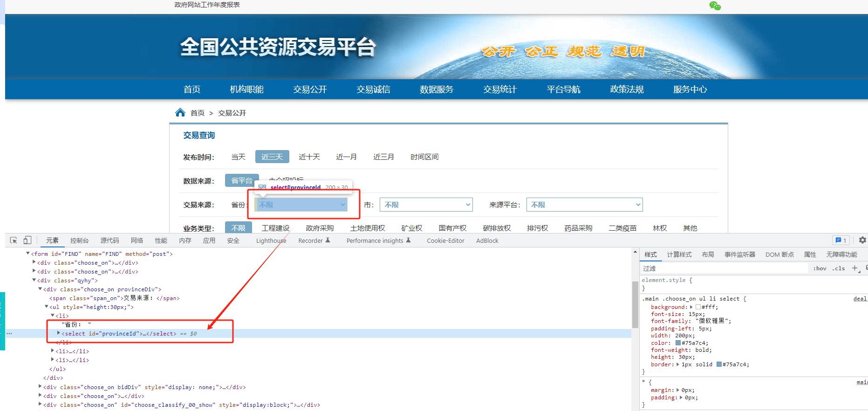Screen dimensions: 868x411
Task: Open the 无障碍功能 tab
Action: tap(841, 254)
